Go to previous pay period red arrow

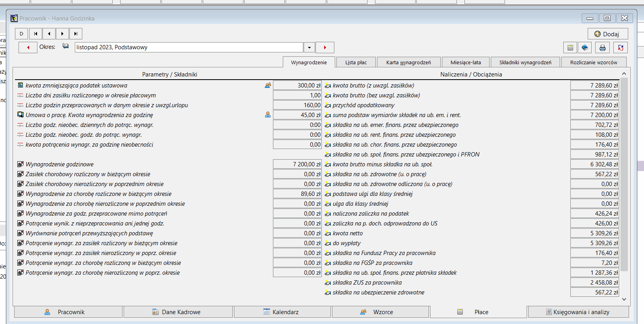click(28, 47)
